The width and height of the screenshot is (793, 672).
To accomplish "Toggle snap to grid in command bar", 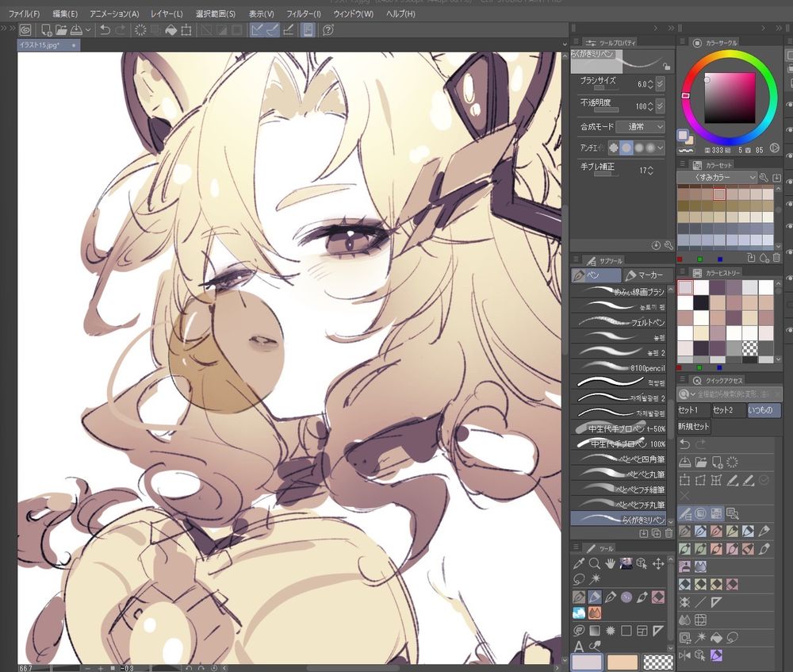I will coord(289,30).
